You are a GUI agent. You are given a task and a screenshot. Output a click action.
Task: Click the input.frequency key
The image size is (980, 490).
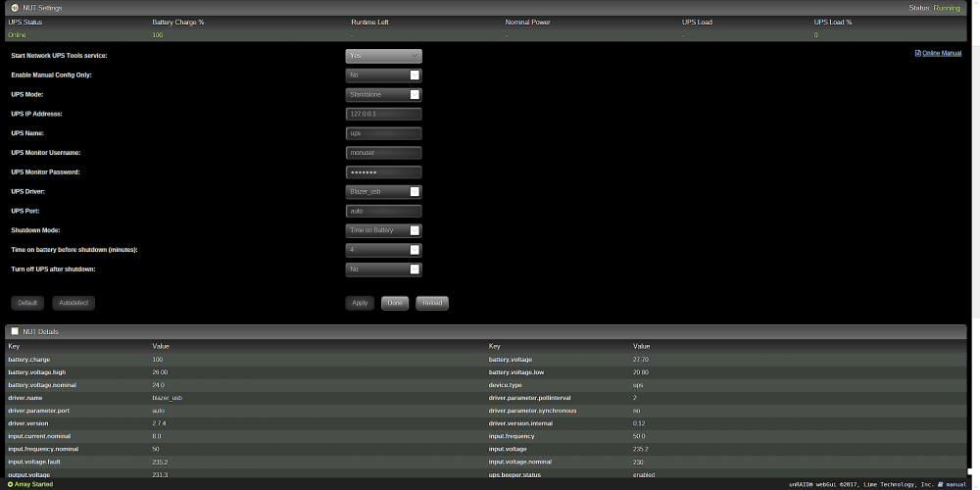pyautogui.click(x=512, y=436)
